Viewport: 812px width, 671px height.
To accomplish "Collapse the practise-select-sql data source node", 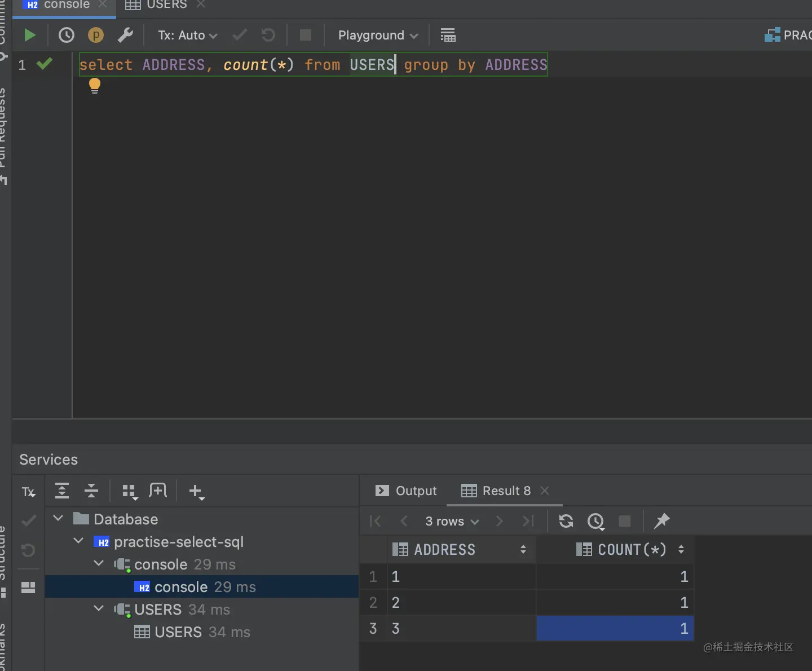I will [78, 541].
